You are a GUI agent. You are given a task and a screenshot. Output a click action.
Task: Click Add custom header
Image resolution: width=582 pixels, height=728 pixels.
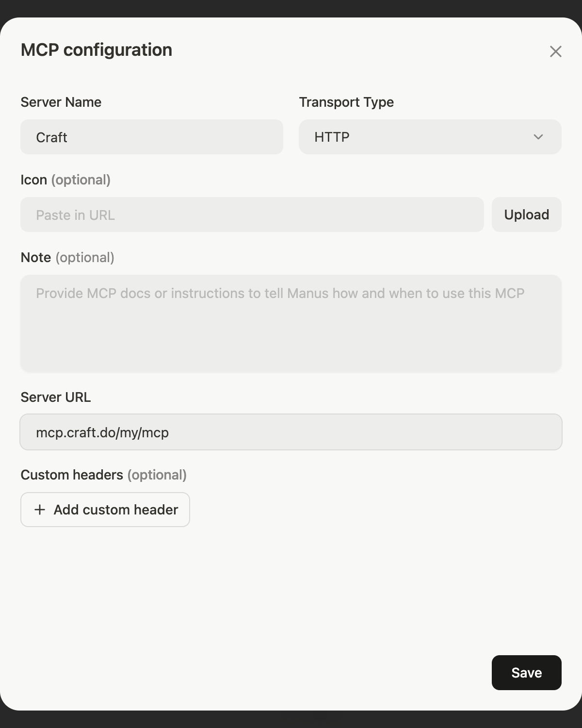105,510
